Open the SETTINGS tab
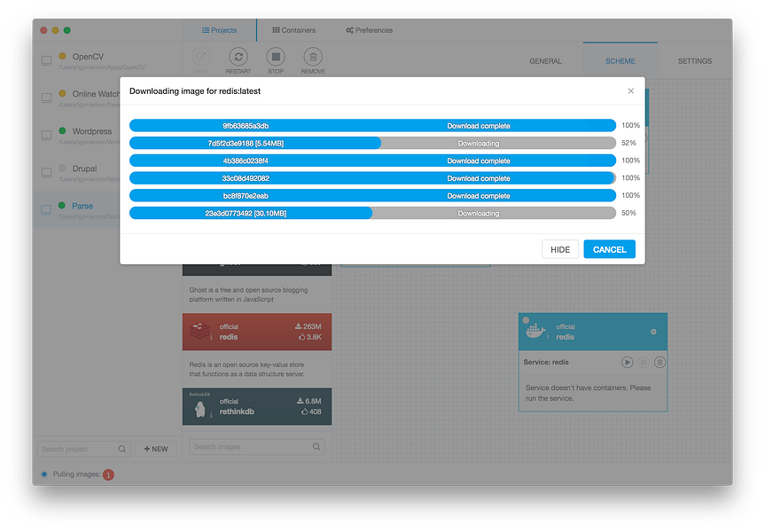This screenshot has width=765, height=532. pos(695,61)
